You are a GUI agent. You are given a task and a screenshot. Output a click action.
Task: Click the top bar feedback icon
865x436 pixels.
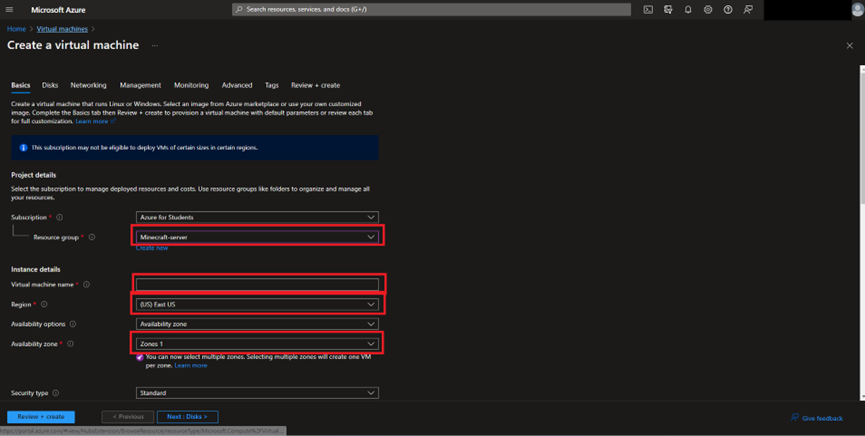[748, 9]
